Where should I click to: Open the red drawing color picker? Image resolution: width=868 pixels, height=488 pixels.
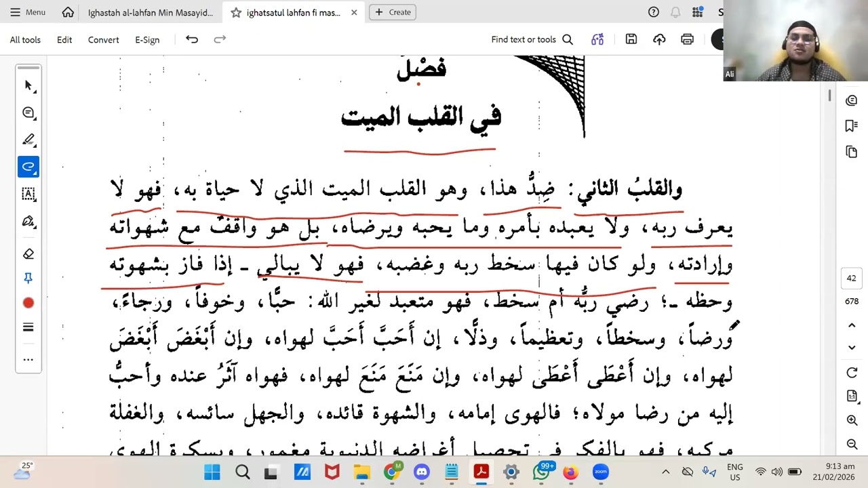28,303
